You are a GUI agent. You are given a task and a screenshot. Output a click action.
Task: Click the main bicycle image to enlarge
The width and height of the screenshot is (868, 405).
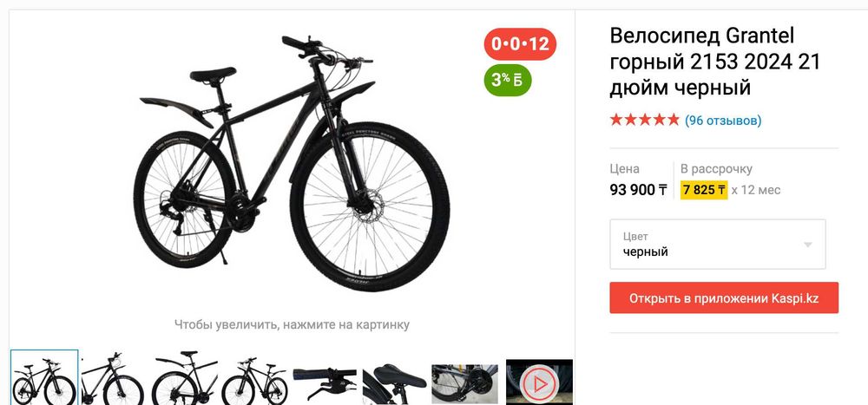tap(292, 163)
